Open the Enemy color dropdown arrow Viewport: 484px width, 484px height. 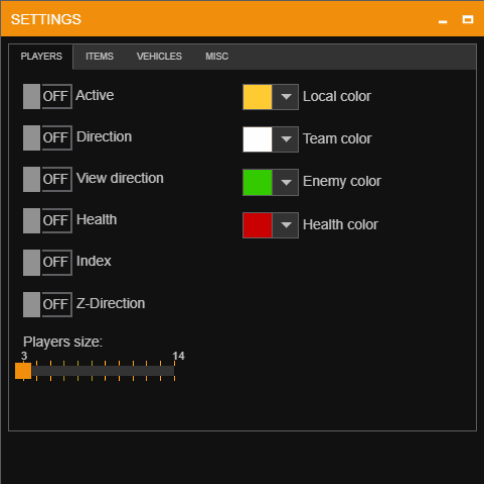[286, 182]
